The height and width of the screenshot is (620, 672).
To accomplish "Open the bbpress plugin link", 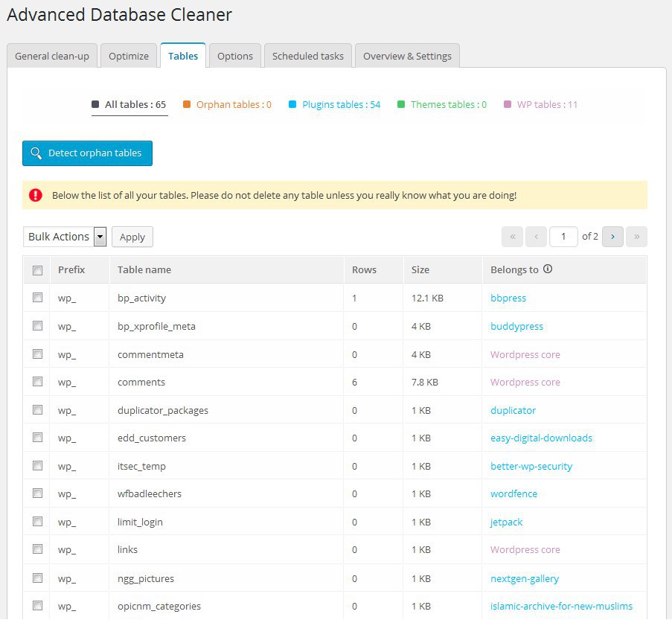I will coord(508,298).
